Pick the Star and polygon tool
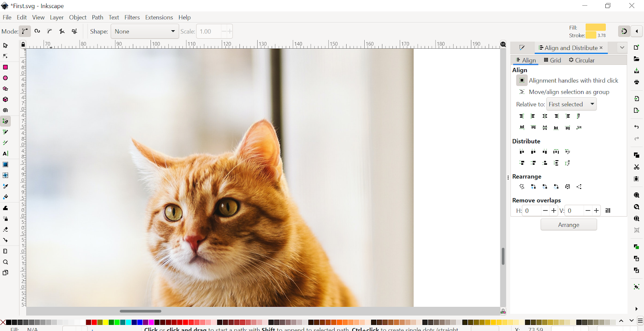Screen dimensions: 644x331 6,89
